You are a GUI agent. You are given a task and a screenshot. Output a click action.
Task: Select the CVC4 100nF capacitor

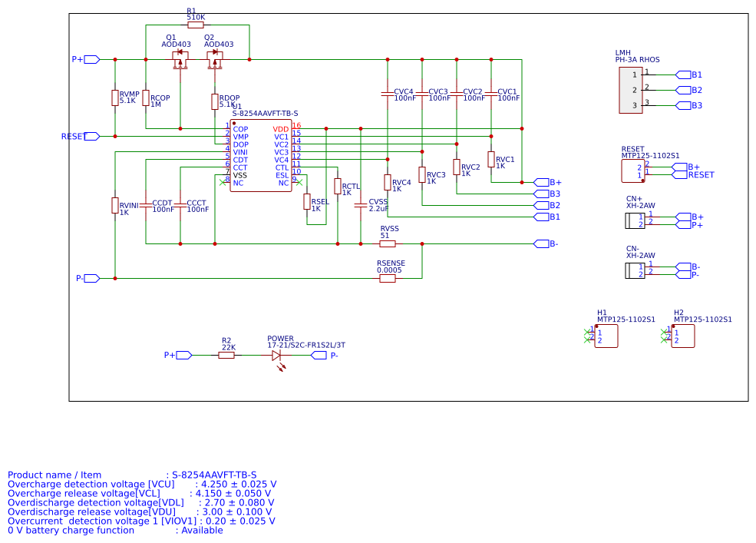388,94
